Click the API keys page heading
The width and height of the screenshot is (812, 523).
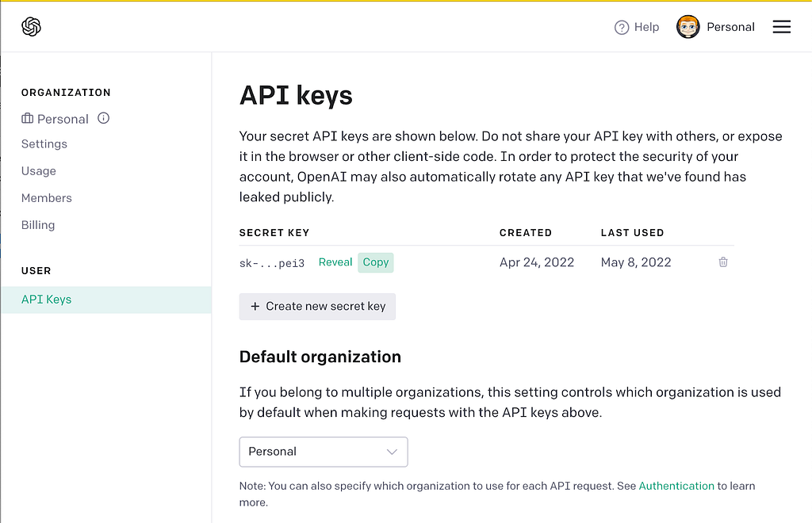point(296,96)
